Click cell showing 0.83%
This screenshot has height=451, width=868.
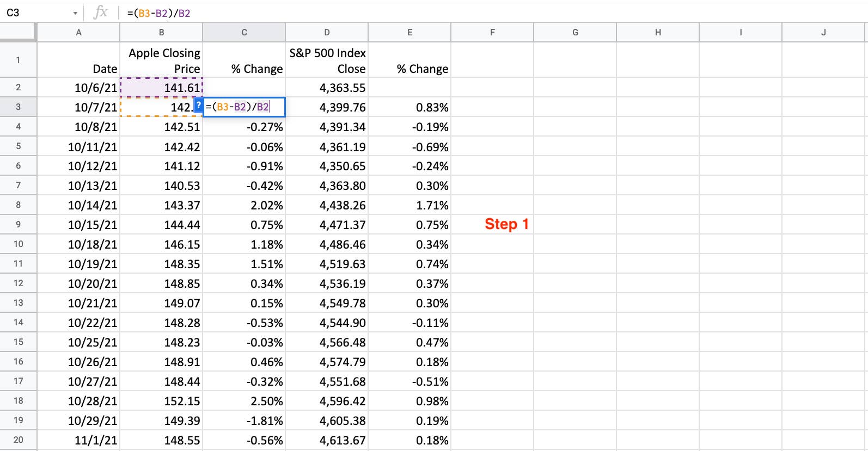click(409, 107)
